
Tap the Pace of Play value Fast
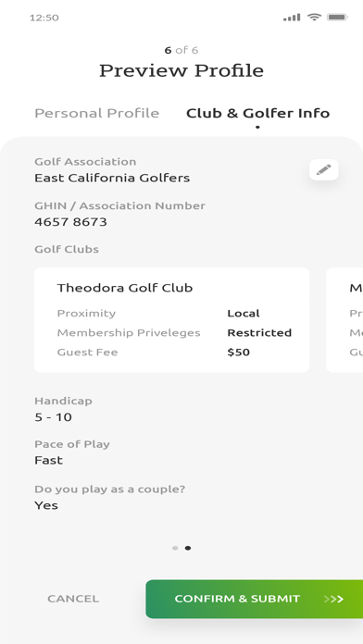(48, 461)
